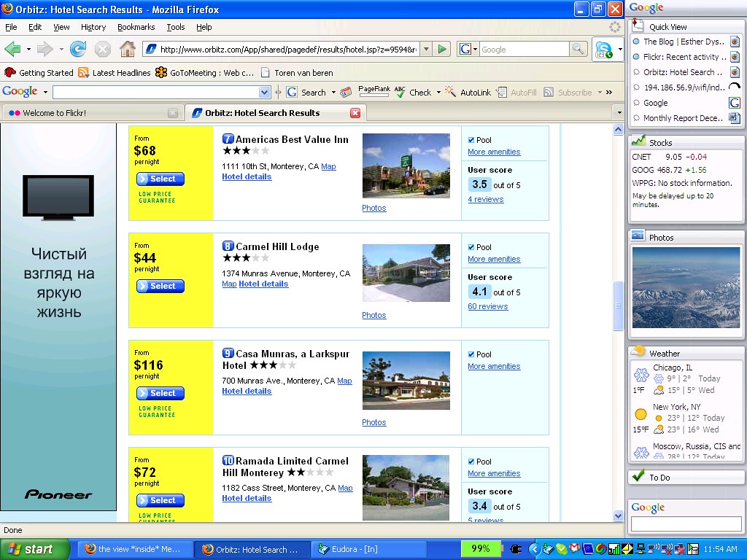
Task: Close the Orbitz Hotel Search Results tab
Action: (x=355, y=113)
